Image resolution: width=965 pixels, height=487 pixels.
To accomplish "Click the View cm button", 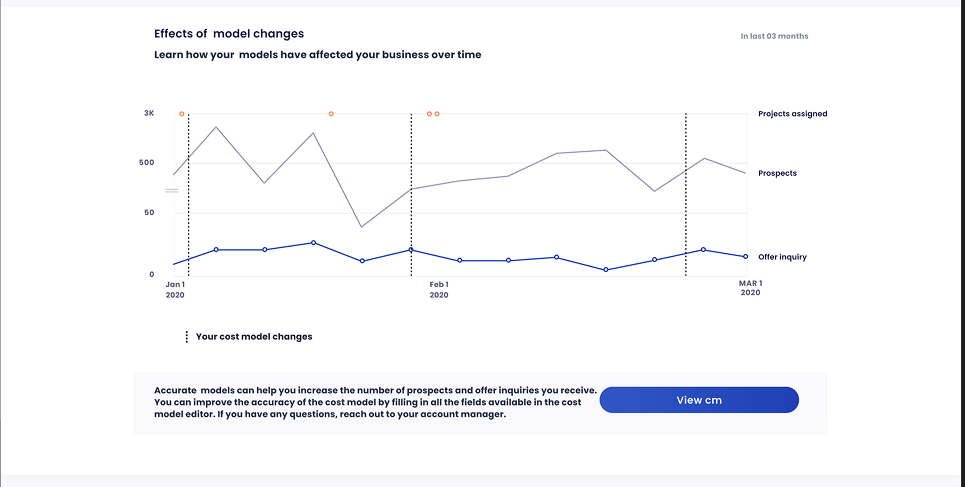I will click(x=699, y=400).
